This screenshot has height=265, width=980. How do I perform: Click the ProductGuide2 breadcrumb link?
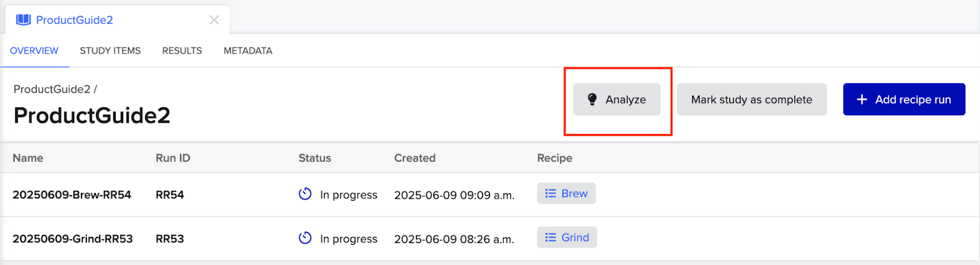[52, 90]
